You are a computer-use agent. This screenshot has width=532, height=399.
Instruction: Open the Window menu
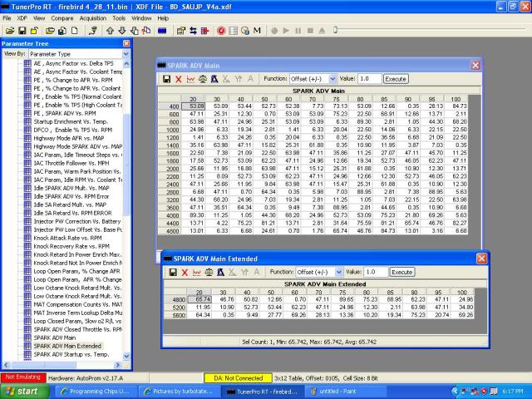141,18
